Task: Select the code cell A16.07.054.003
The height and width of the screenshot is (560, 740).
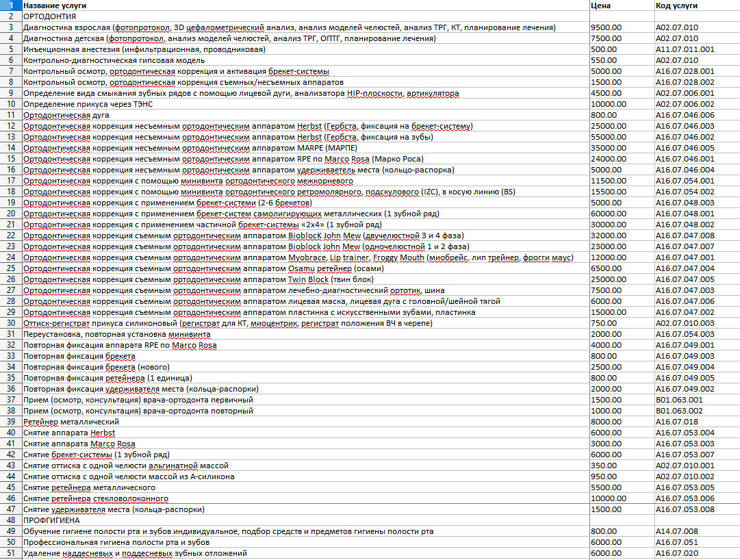Action: click(685, 334)
